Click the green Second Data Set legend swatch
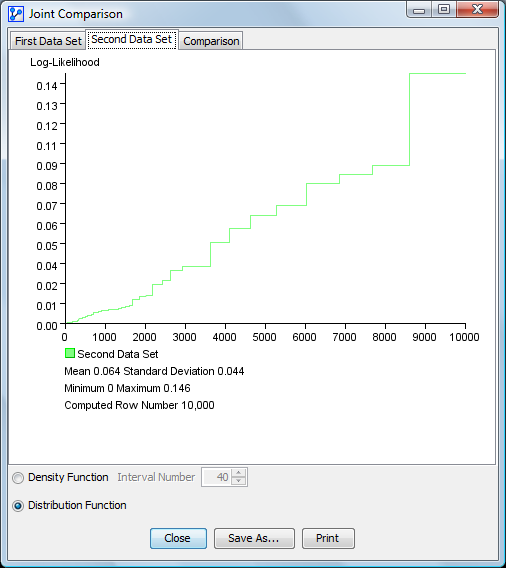 pos(70,353)
